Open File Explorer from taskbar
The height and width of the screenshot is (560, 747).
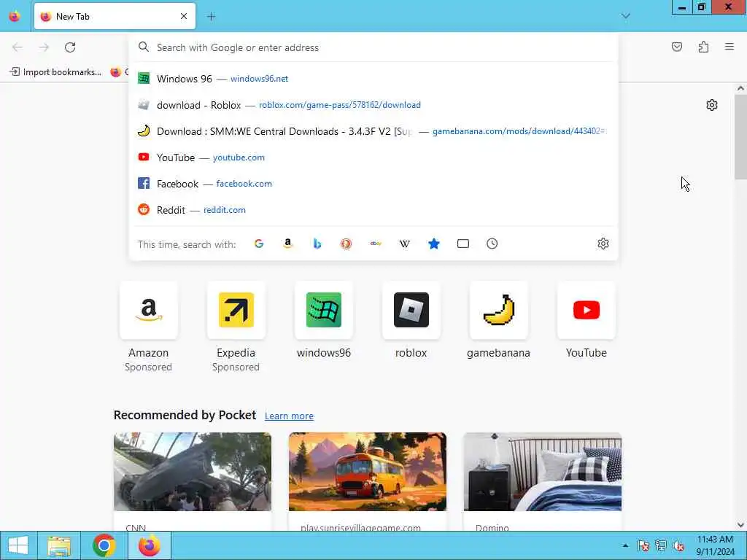coord(59,545)
